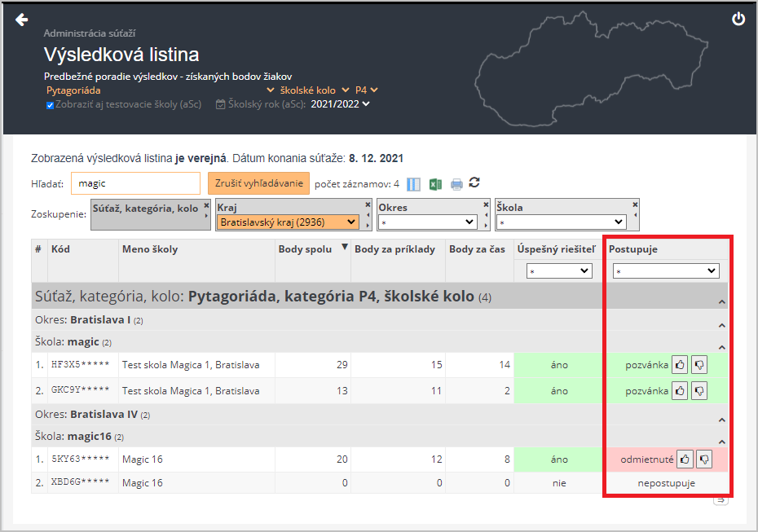Refresh the results list
The image size is (758, 532).
pyautogui.click(x=474, y=182)
